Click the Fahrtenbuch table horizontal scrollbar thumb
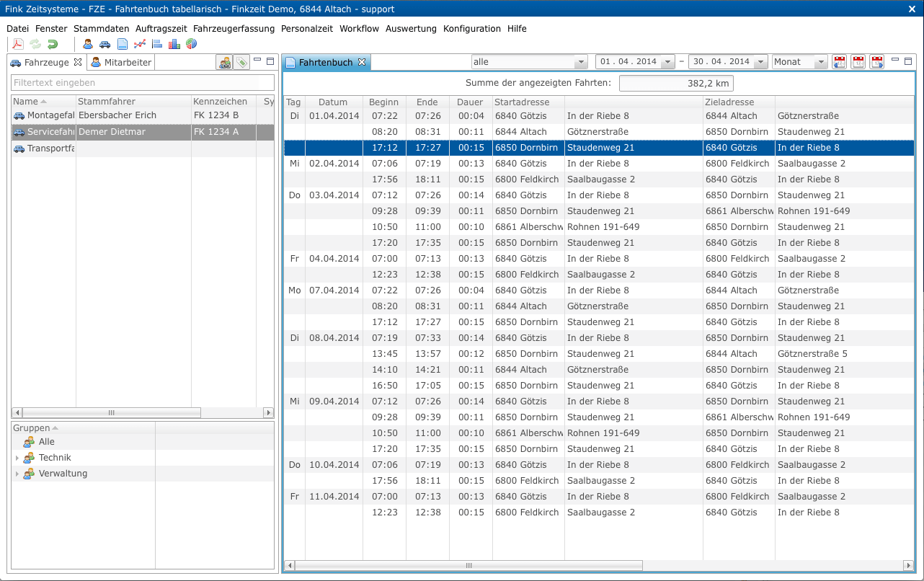 tap(468, 566)
